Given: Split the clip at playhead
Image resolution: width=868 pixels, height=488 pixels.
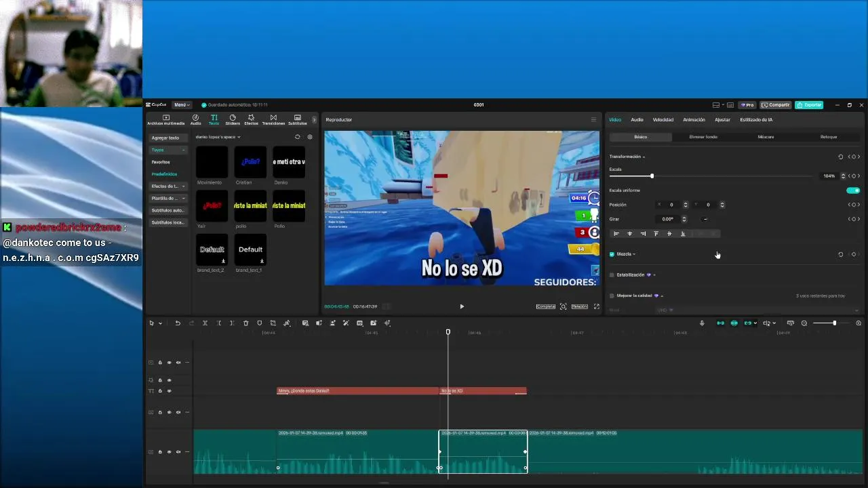Looking at the screenshot, I should tap(205, 323).
